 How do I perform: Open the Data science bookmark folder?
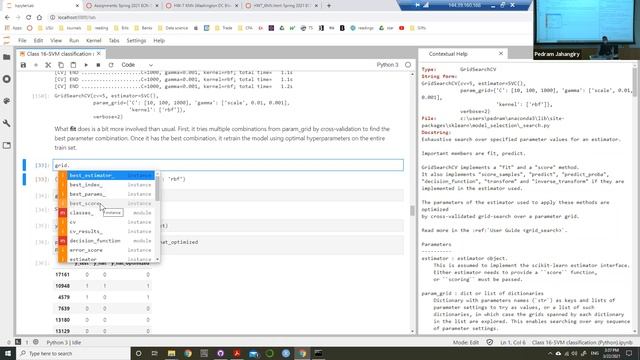point(173,28)
